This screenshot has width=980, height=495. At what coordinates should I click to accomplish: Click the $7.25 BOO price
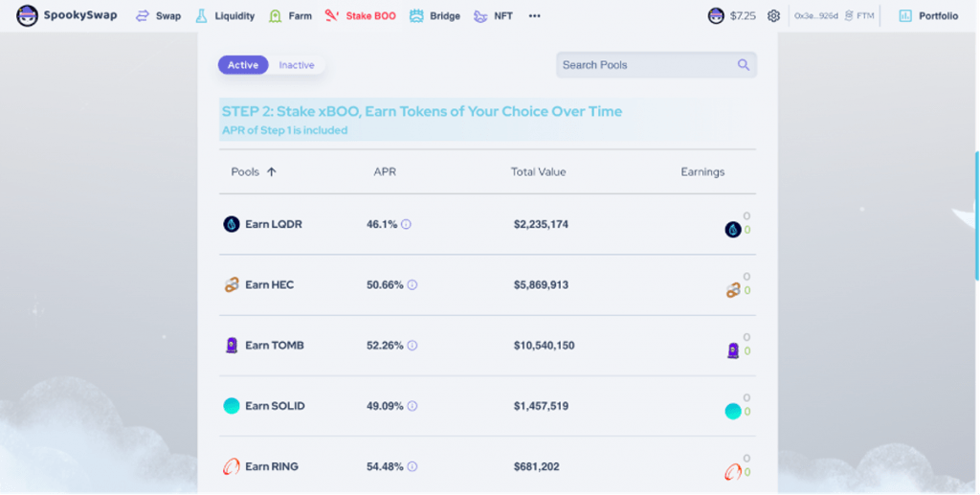[x=743, y=15]
